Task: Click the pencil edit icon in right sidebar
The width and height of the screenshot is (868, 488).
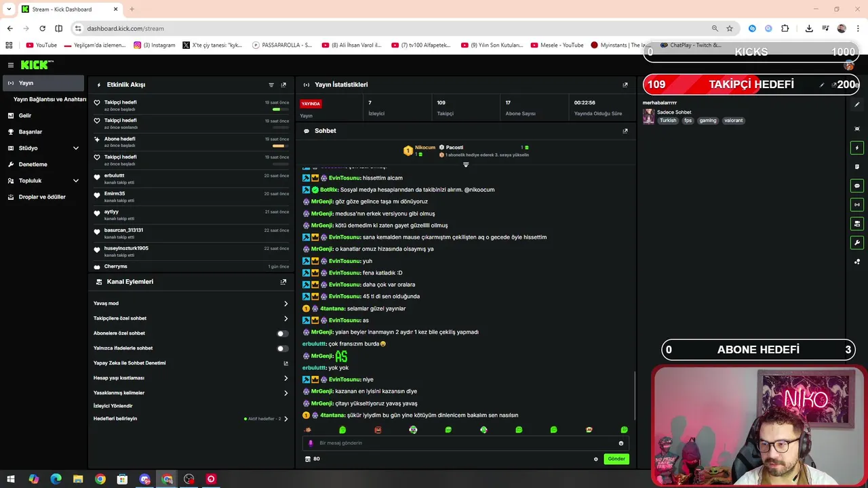Action: pos(857,105)
